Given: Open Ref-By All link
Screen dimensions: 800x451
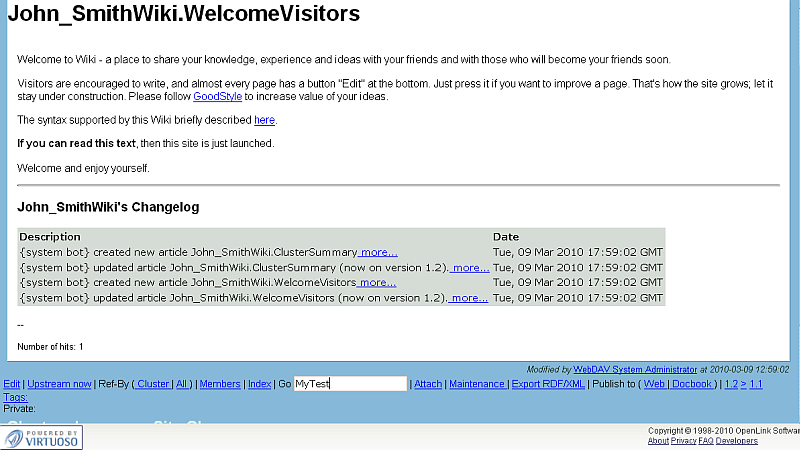Looking at the screenshot, I should click(181, 384).
